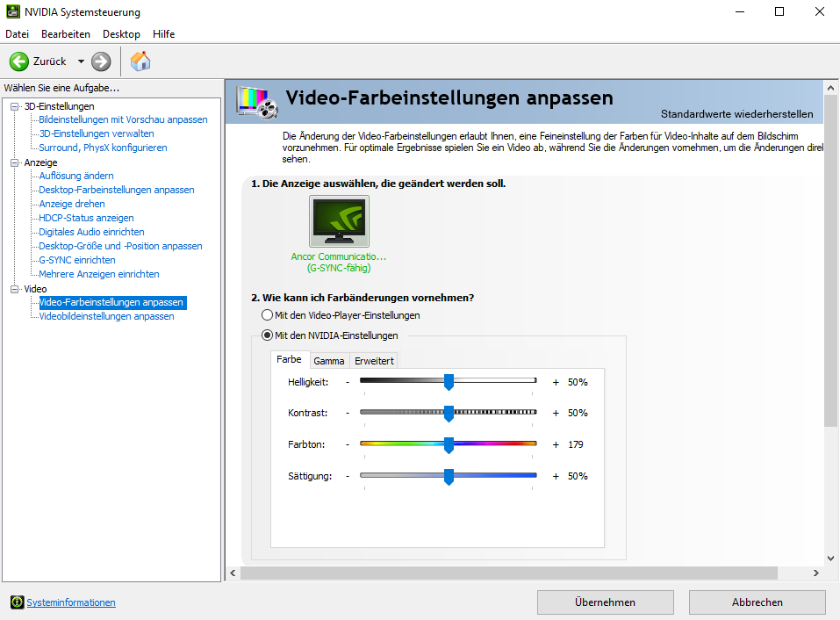Select the Farbe tab

point(290,359)
